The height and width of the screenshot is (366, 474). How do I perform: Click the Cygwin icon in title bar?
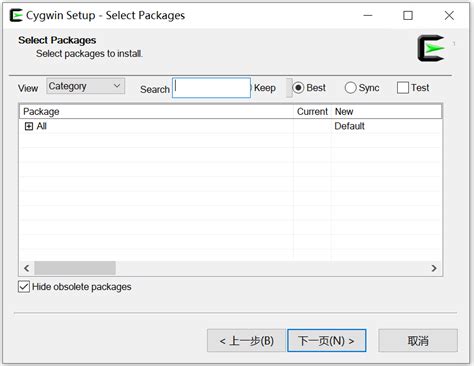pyautogui.click(x=16, y=15)
